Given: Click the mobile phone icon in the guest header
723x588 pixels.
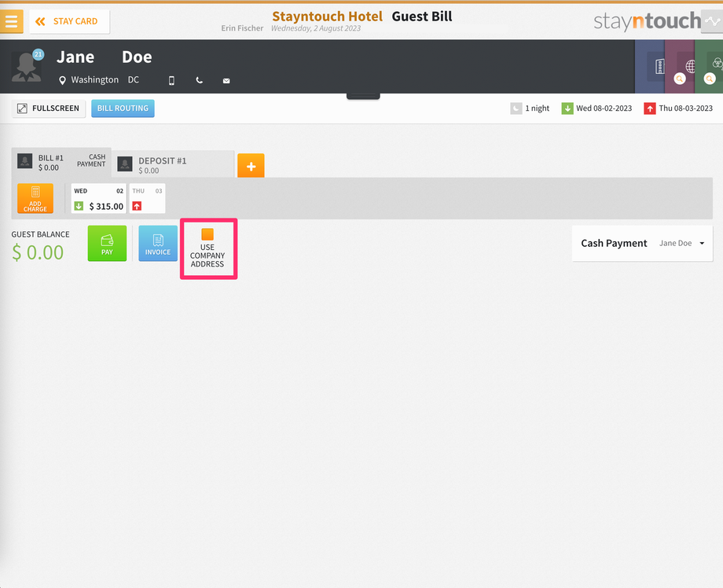Looking at the screenshot, I should point(171,81).
